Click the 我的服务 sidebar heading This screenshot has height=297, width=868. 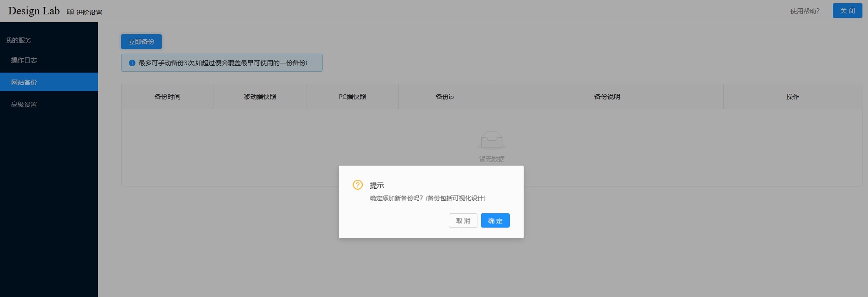(18, 40)
